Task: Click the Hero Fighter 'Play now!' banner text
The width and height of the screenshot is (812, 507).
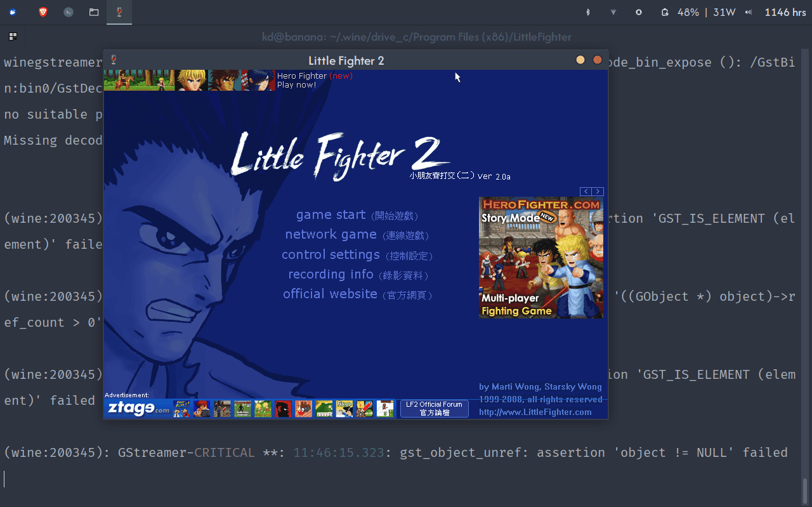Action: [296, 85]
